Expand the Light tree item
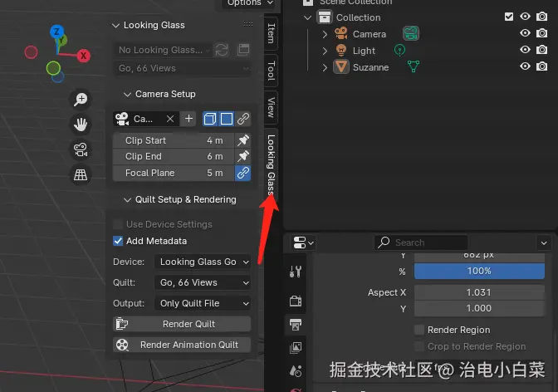The width and height of the screenshot is (558, 392). 324,51
